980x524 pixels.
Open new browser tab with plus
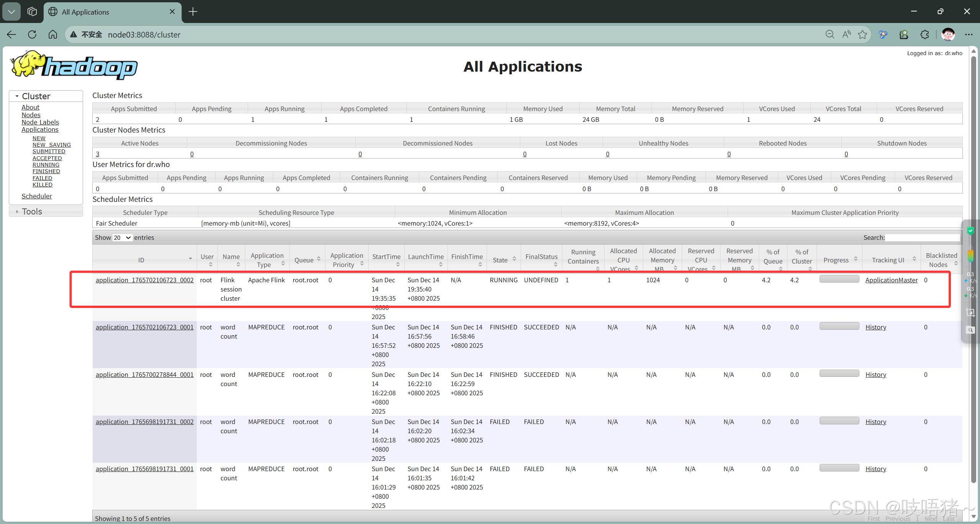point(193,11)
